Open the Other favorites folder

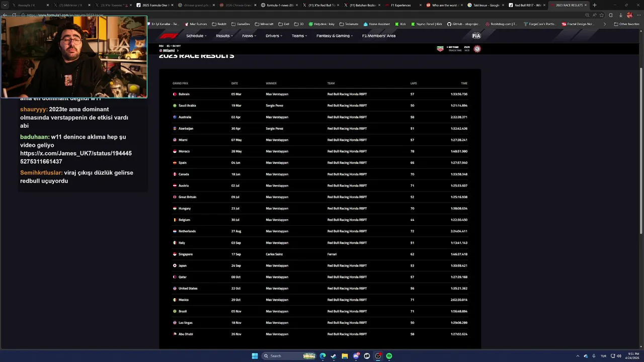tap(626, 24)
